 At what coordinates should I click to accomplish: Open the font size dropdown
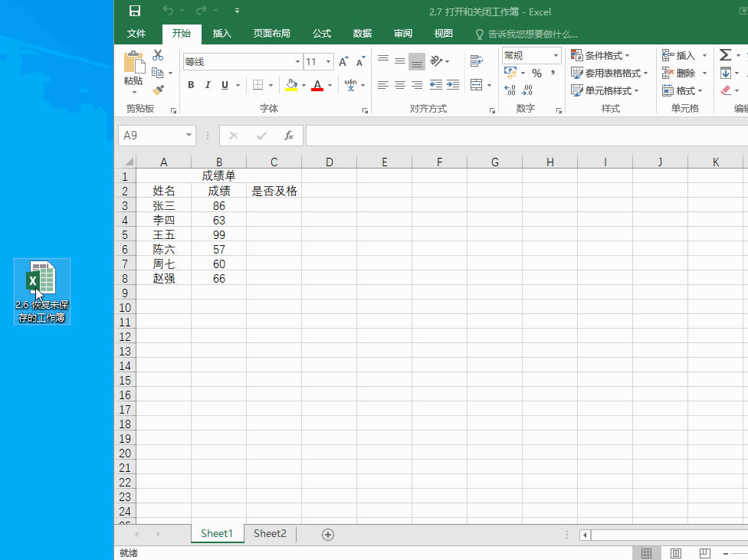pos(328,61)
